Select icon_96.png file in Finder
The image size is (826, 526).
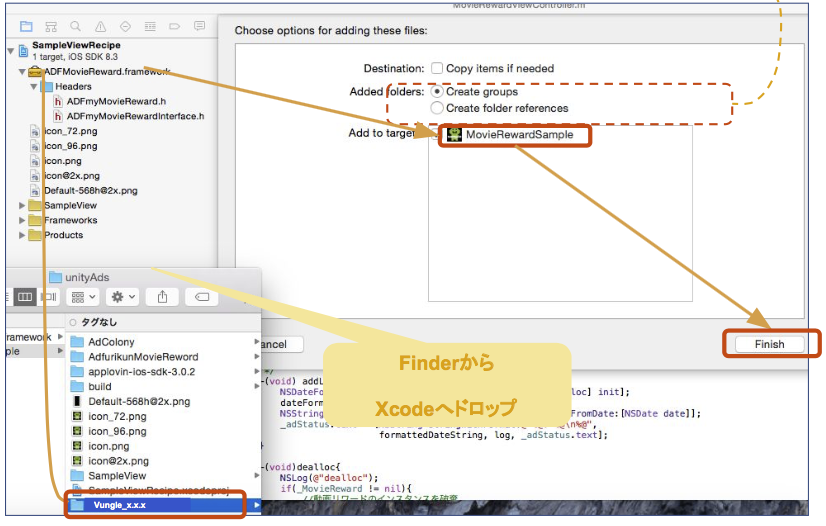click(x=117, y=431)
